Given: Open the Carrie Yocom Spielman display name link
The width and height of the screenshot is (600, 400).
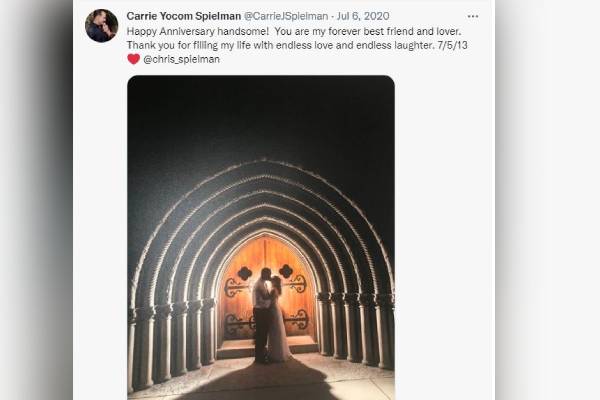Looking at the screenshot, I should click(183, 16).
